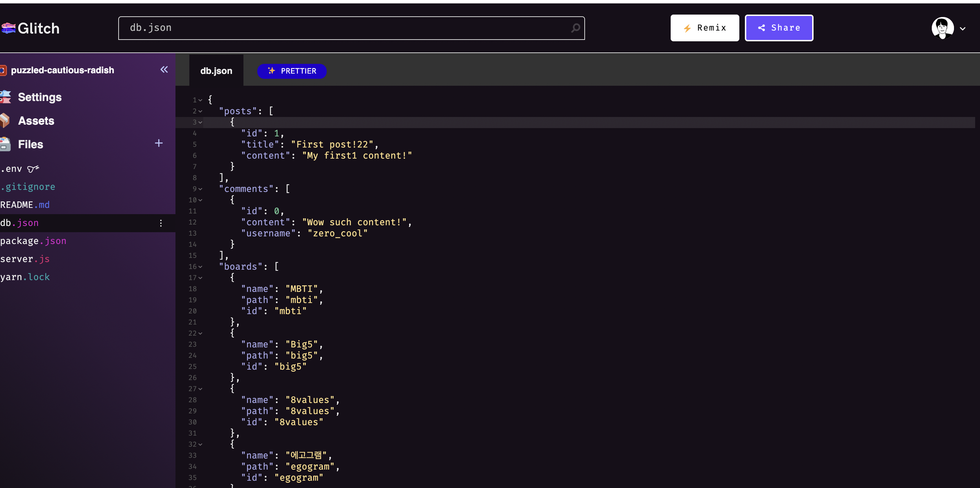Click the "Wow such content!" string
This screenshot has height=488, width=980.
point(354,222)
